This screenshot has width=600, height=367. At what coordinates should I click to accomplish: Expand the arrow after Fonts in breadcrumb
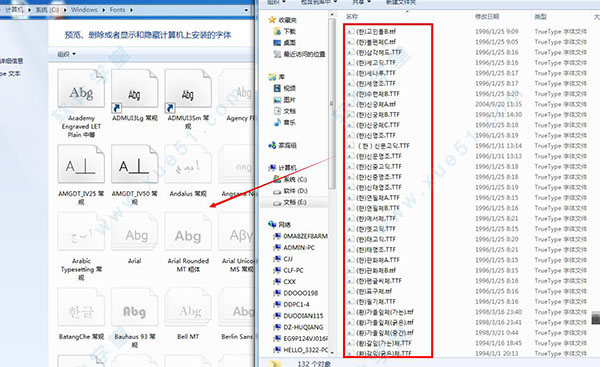(131, 10)
